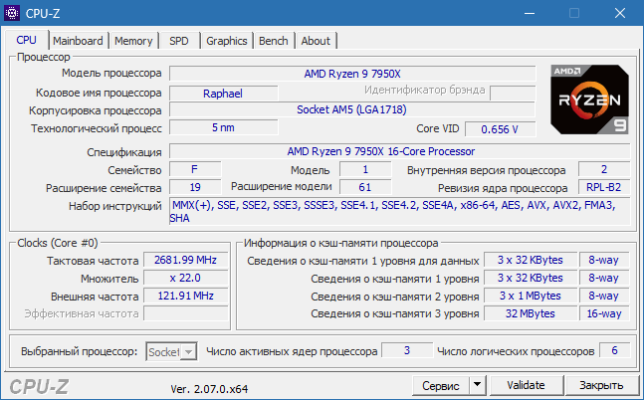Click the empty Идентификатор брэнда field
This screenshot has height=400, width=644.
click(x=513, y=93)
